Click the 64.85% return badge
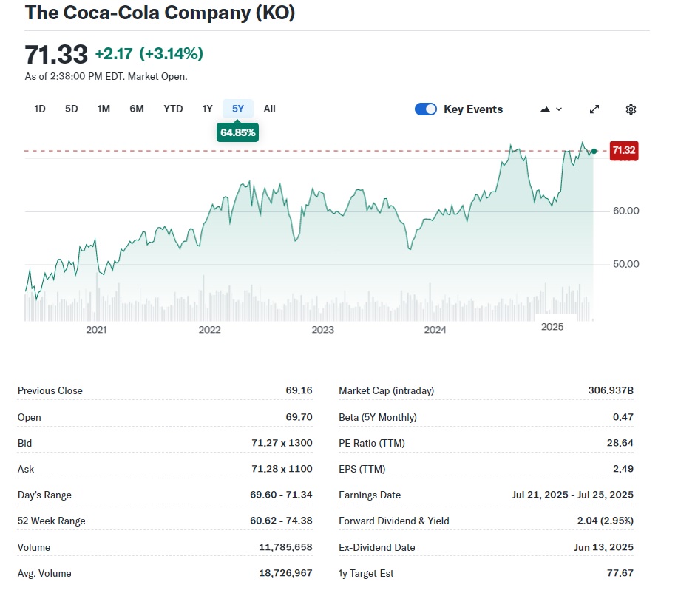Viewport: 695px width, 616px height. coord(237,132)
